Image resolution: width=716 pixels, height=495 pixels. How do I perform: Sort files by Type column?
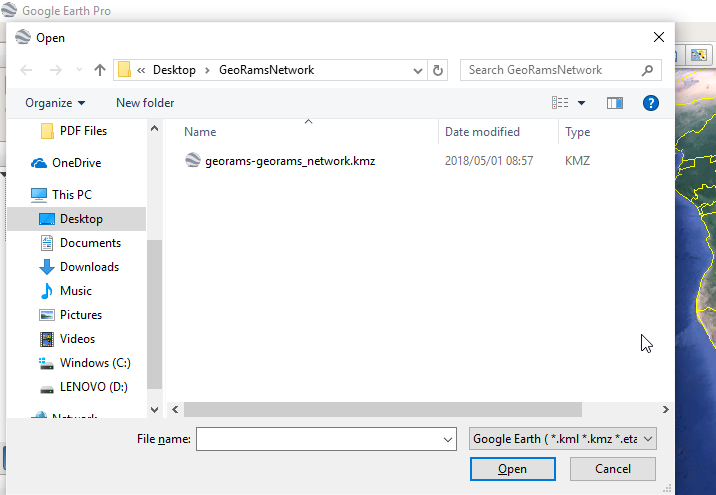click(x=577, y=132)
